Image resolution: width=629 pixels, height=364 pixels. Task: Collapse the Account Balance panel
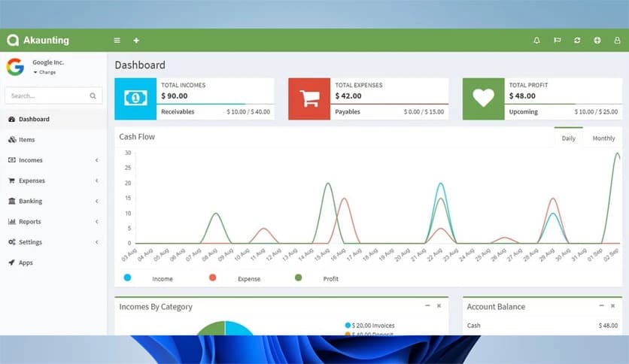(601, 305)
